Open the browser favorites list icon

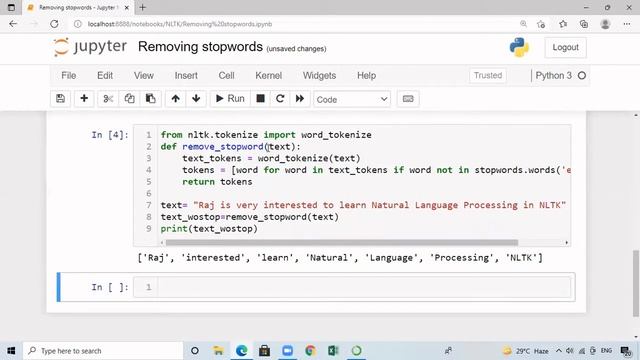563,24
